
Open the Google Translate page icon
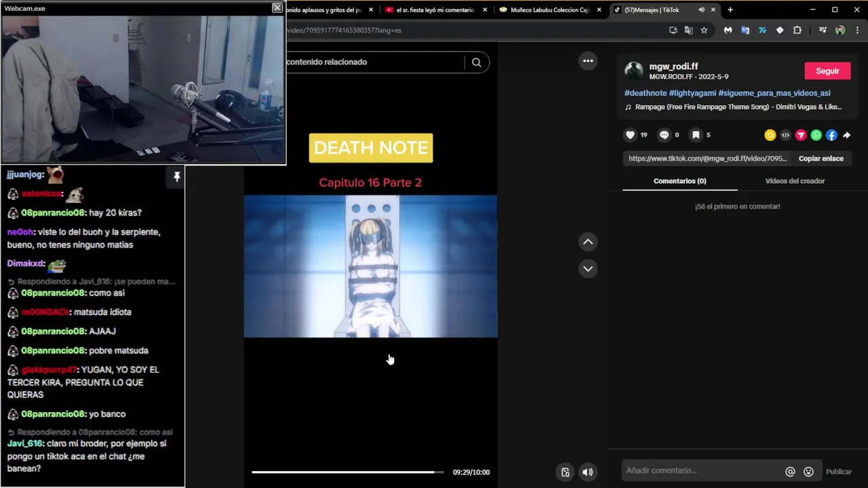coord(688,30)
